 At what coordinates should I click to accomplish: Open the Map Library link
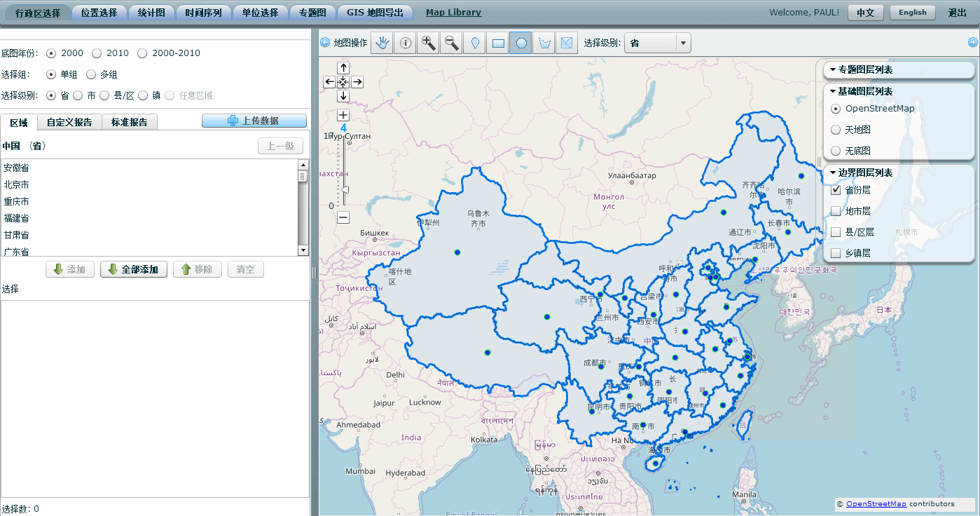tap(453, 13)
